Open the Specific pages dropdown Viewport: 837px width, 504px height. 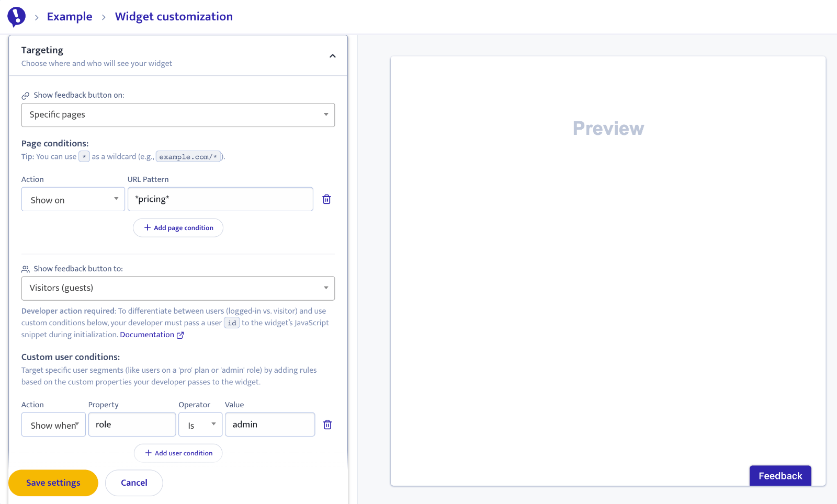[x=178, y=115]
